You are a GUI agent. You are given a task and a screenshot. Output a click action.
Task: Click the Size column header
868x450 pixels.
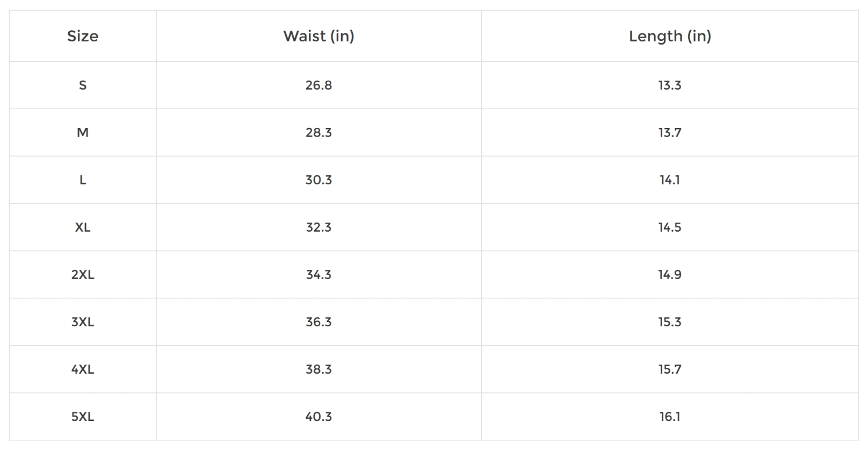click(83, 36)
